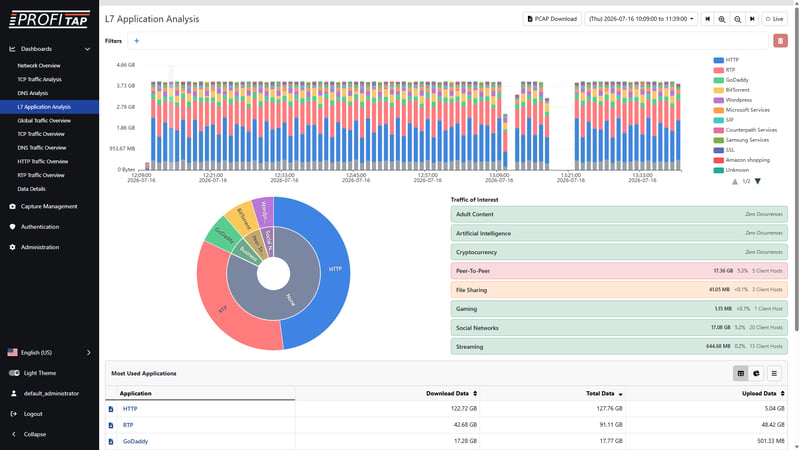Image resolution: width=800 pixels, height=450 pixels.
Task: Open Global Traffic Overview
Action: pyautogui.click(x=44, y=120)
